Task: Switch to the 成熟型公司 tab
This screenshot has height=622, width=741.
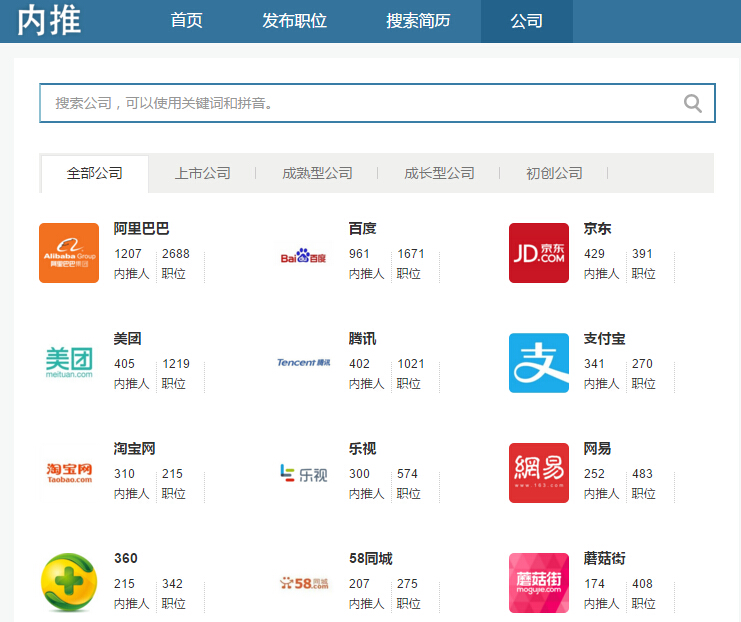Action: pyautogui.click(x=317, y=173)
